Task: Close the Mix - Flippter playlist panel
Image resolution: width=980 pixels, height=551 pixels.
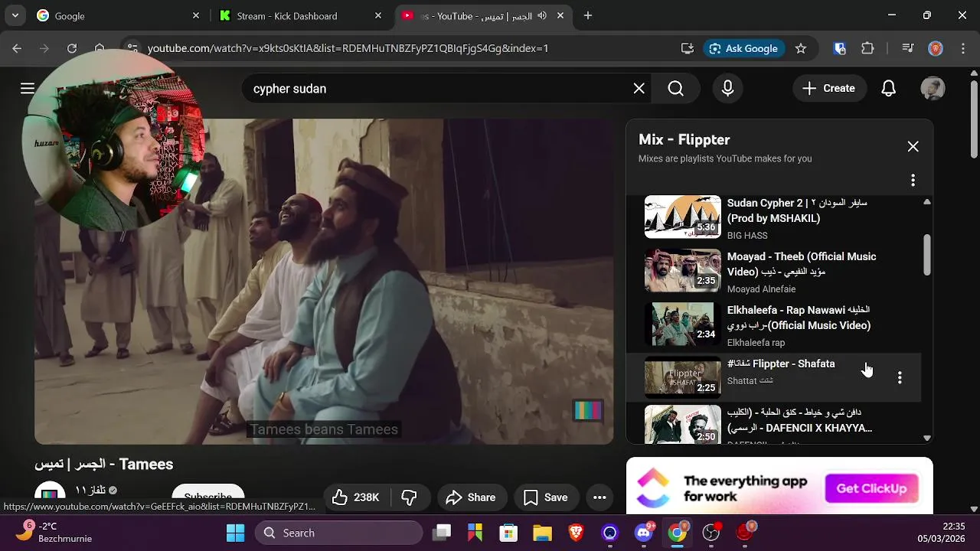Action: pos(913,146)
